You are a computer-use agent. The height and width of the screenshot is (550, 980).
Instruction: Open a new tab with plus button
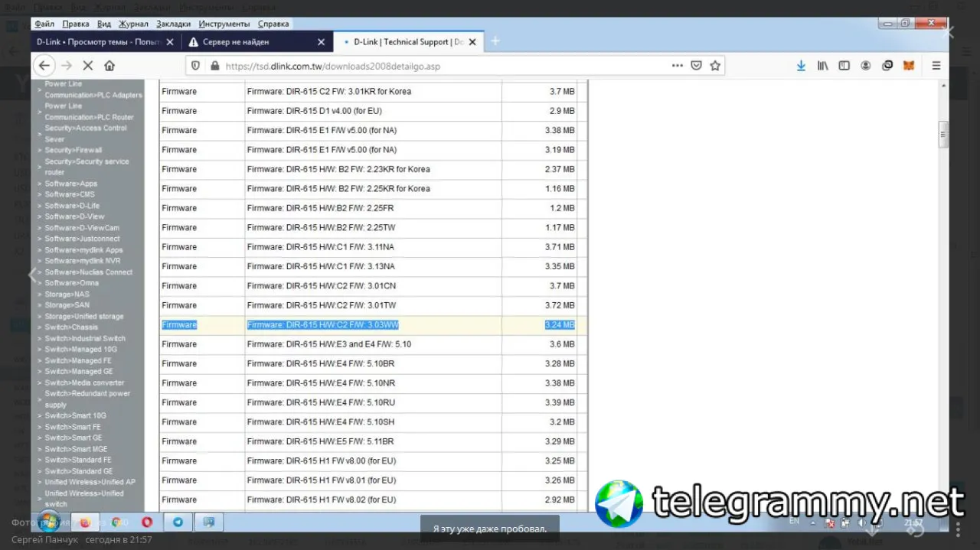(x=495, y=41)
